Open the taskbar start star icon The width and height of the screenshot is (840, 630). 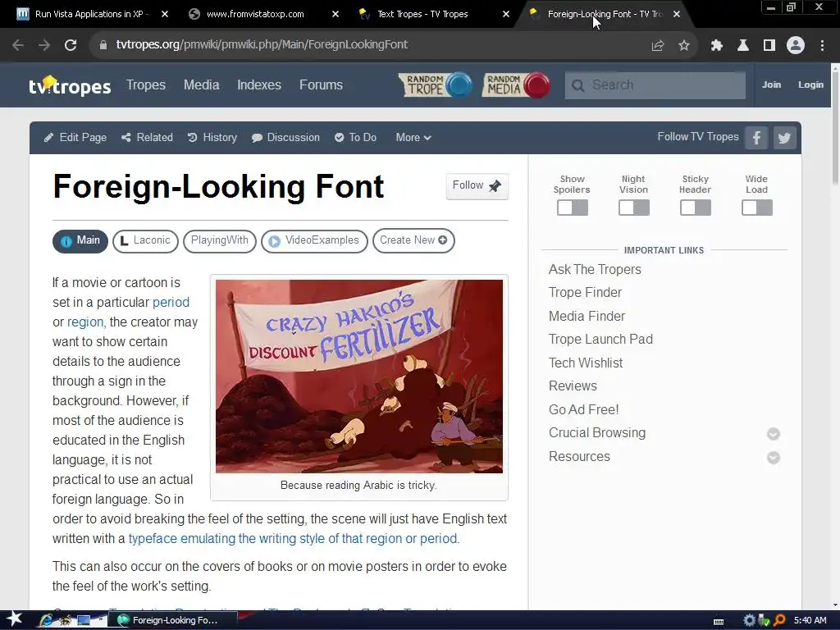(x=14, y=619)
